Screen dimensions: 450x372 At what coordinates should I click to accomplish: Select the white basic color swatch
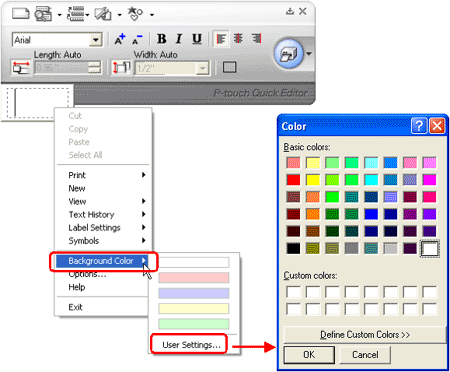[x=430, y=248]
